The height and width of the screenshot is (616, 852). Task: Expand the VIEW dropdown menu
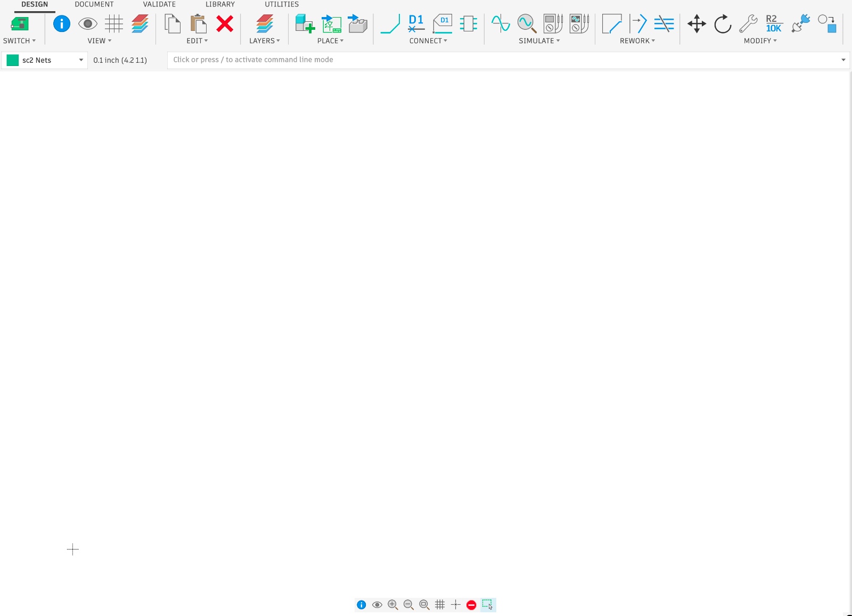[x=100, y=41]
